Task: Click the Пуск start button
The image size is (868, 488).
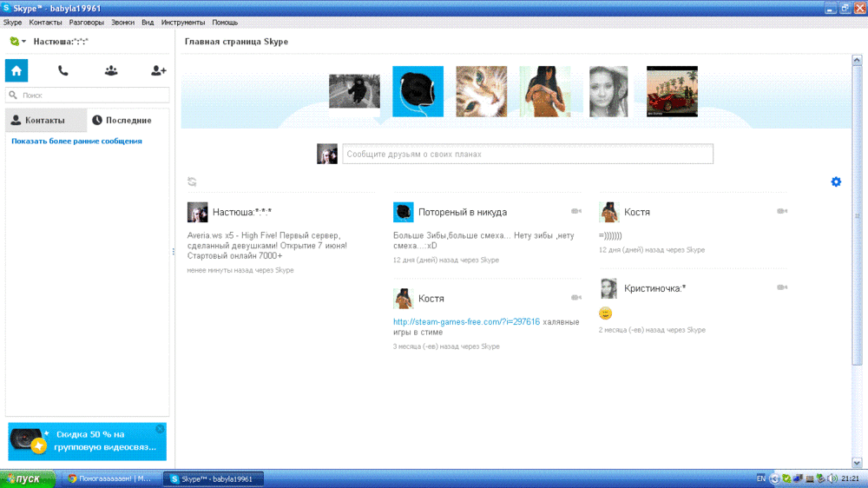Action: click(28, 479)
